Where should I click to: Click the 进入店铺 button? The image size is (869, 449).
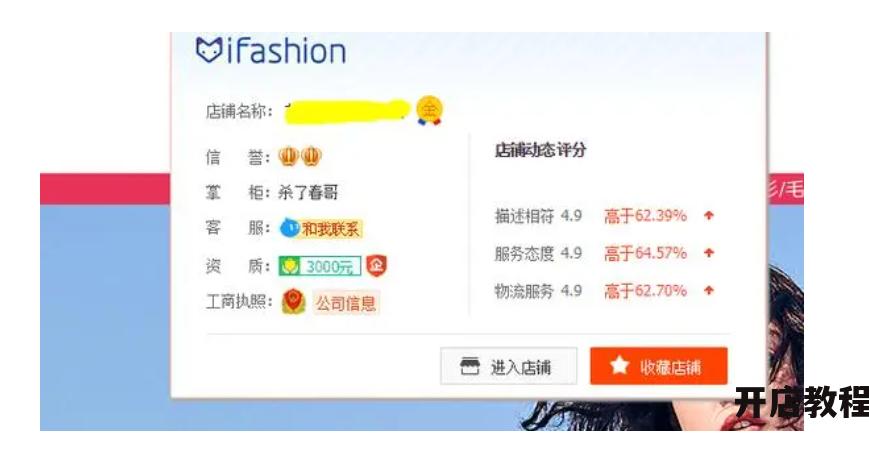point(509,366)
